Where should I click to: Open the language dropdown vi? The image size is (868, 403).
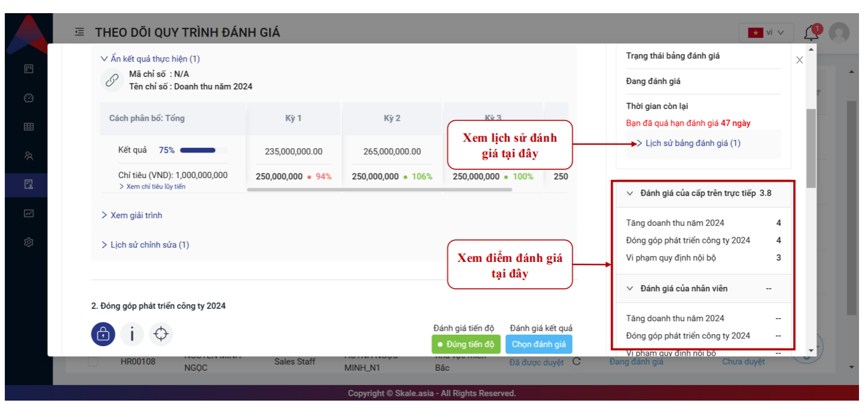tap(766, 32)
